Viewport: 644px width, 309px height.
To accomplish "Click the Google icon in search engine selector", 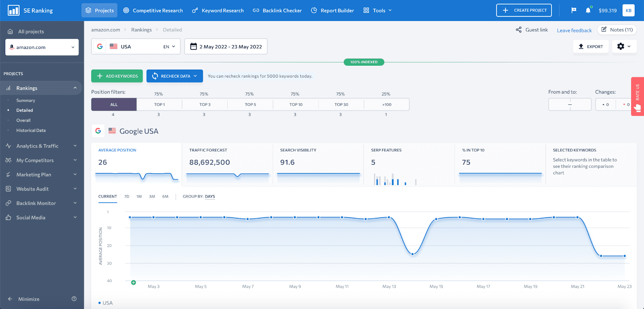I will (x=100, y=46).
